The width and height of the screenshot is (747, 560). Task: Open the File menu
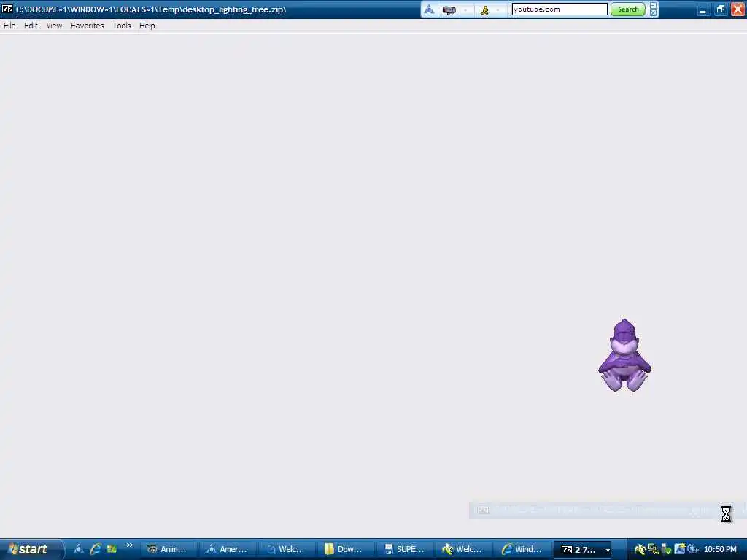click(x=9, y=26)
